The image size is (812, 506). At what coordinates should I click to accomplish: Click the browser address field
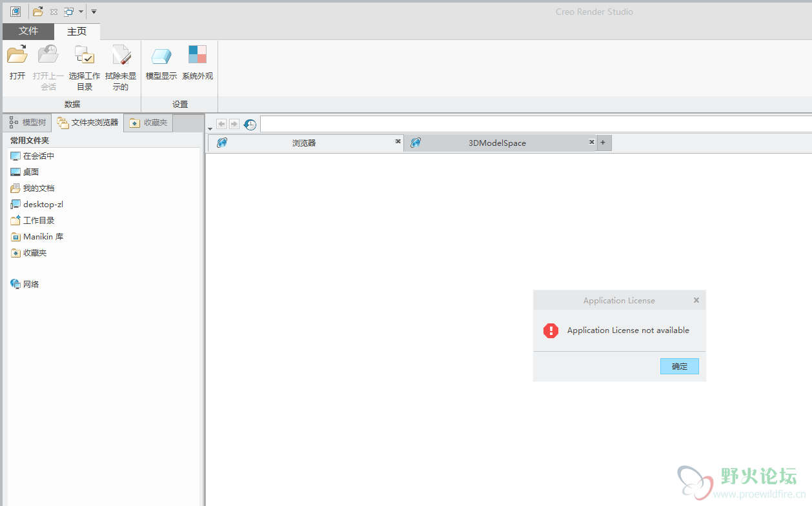pyautogui.click(x=536, y=124)
